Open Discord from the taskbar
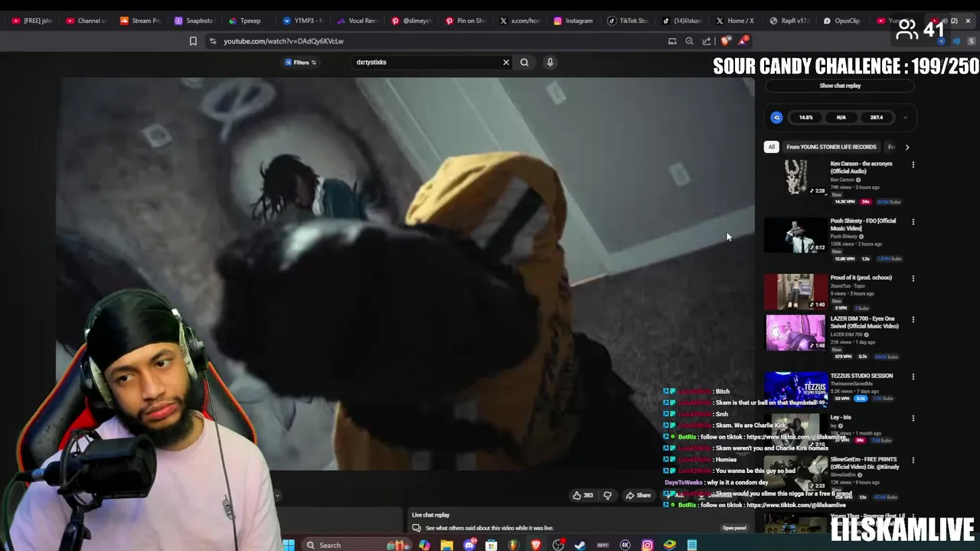980x551 pixels. [x=469, y=545]
